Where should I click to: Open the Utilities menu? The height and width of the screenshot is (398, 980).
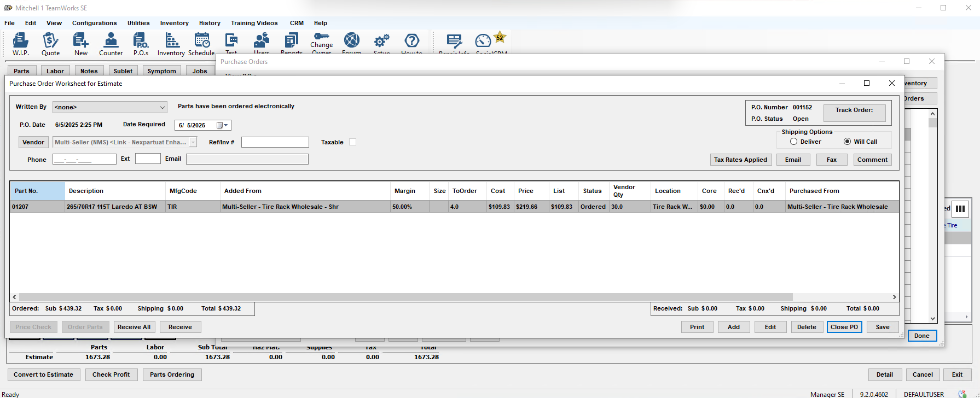click(138, 23)
